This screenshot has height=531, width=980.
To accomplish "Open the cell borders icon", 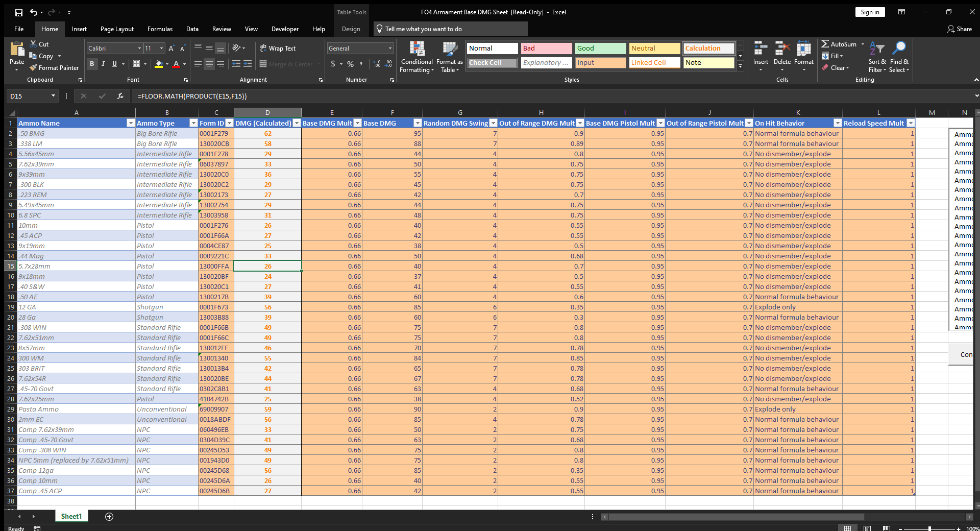I will click(x=136, y=64).
